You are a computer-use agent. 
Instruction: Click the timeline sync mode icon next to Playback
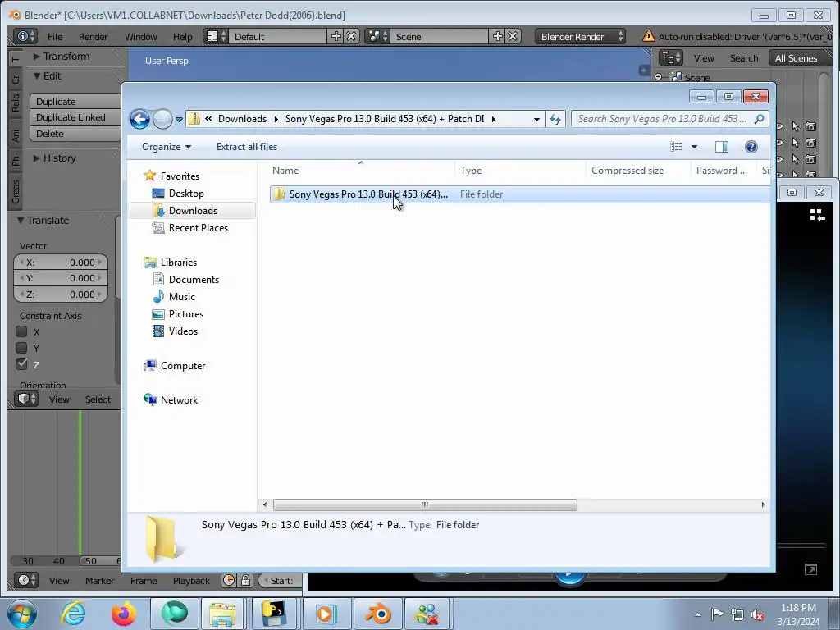[x=229, y=580]
